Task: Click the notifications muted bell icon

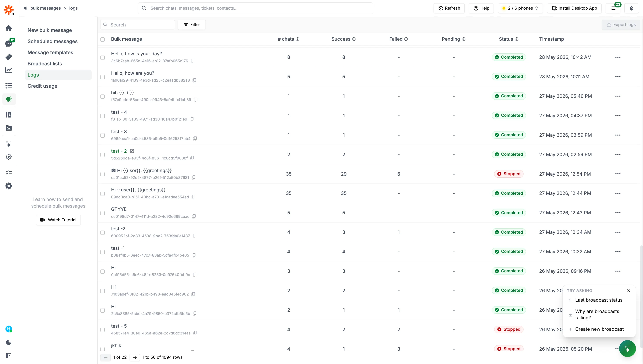Action: [x=631, y=8]
